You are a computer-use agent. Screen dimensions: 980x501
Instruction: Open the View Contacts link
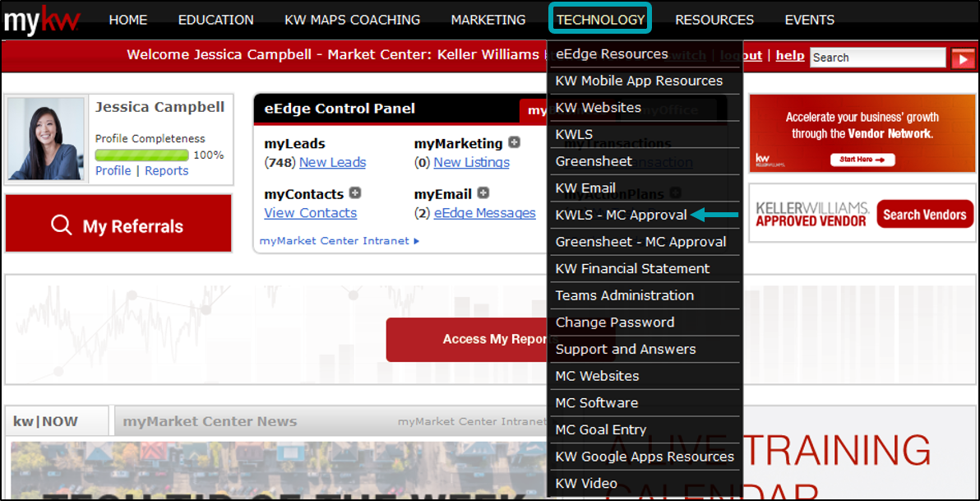point(311,213)
